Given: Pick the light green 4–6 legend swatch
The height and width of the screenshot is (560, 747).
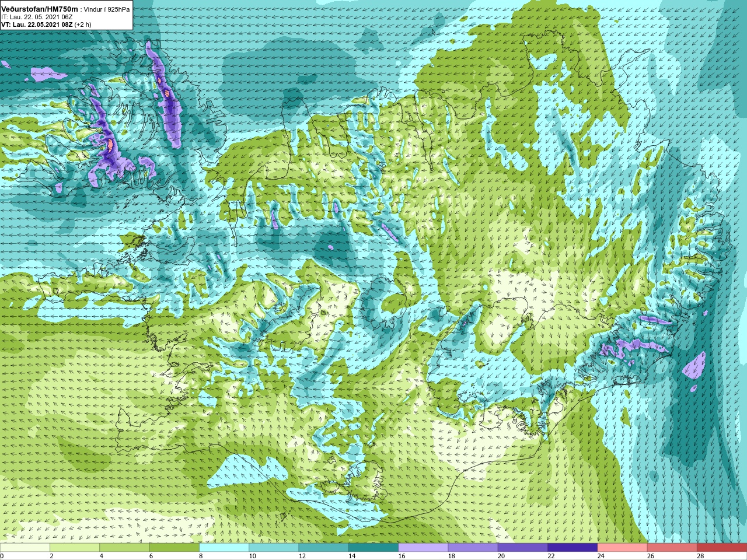Looking at the screenshot, I should click(124, 548).
